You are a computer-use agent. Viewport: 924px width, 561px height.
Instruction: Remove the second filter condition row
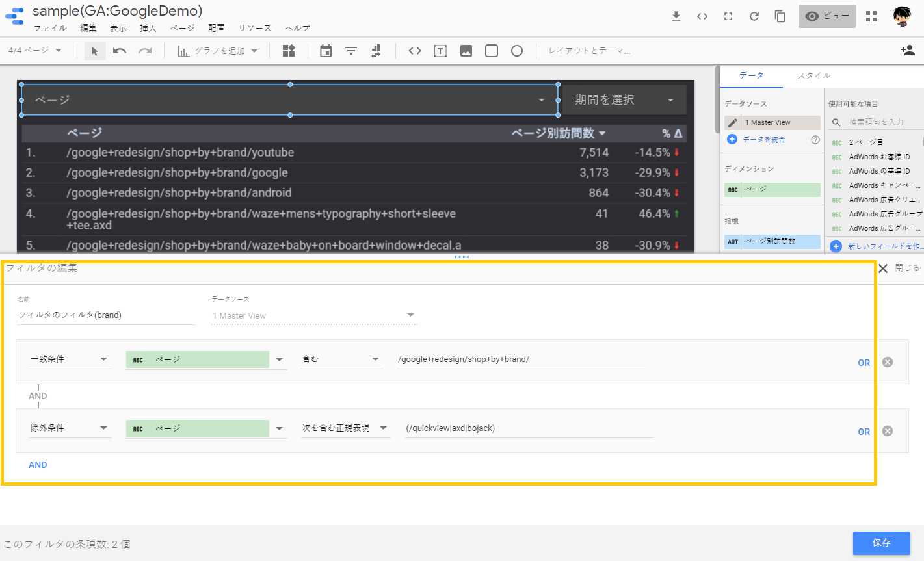pyautogui.click(x=888, y=431)
